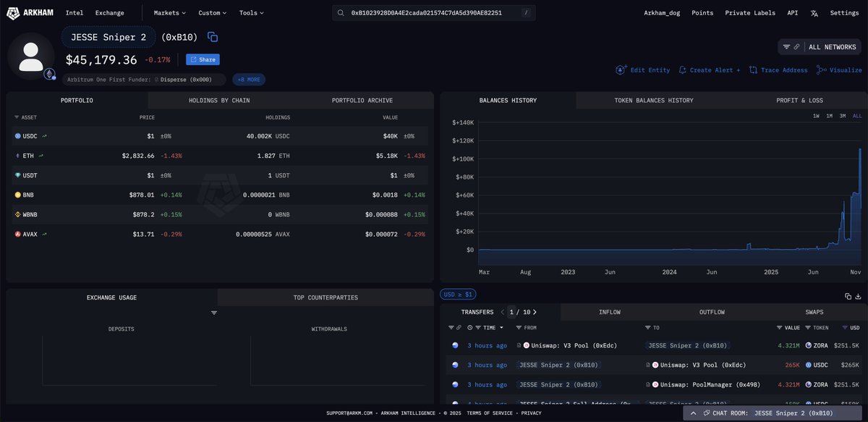Switch chart range to 3M
868x422 pixels.
pyautogui.click(x=843, y=116)
